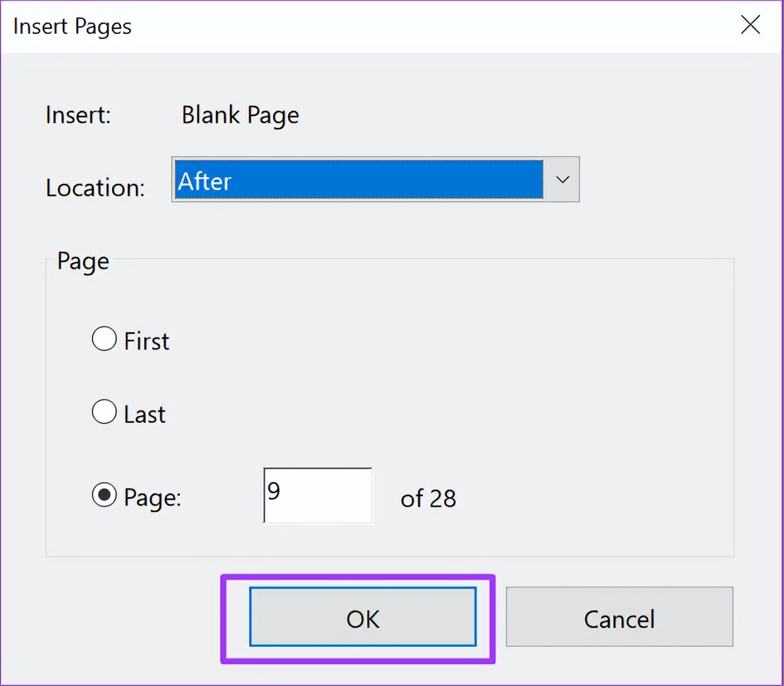Click the Insert Pages title text
This screenshot has width=784, height=686.
pos(71,26)
